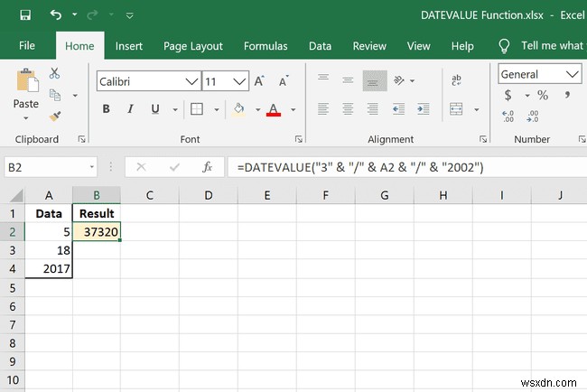Decrease the cell indent
This screenshot has width=587, height=392.
398,109
